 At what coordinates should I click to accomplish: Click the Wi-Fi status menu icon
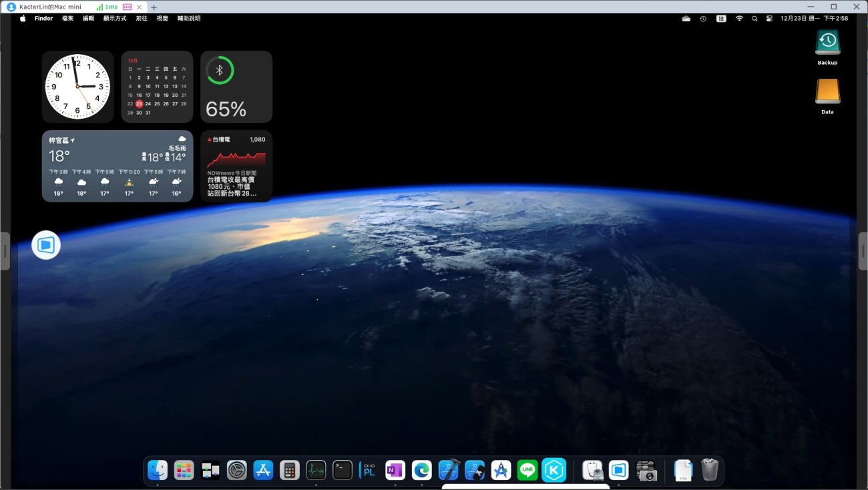click(739, 19)
